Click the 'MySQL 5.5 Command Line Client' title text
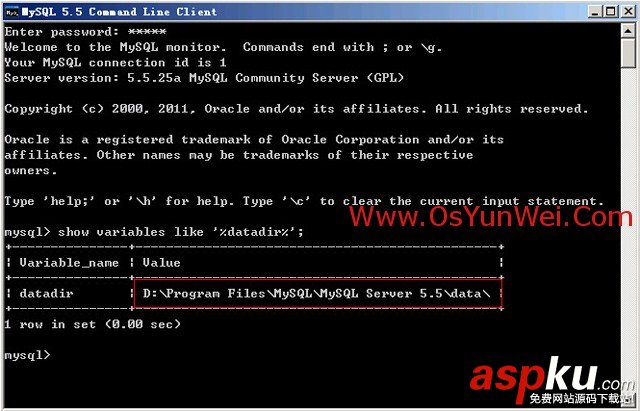 119,12
